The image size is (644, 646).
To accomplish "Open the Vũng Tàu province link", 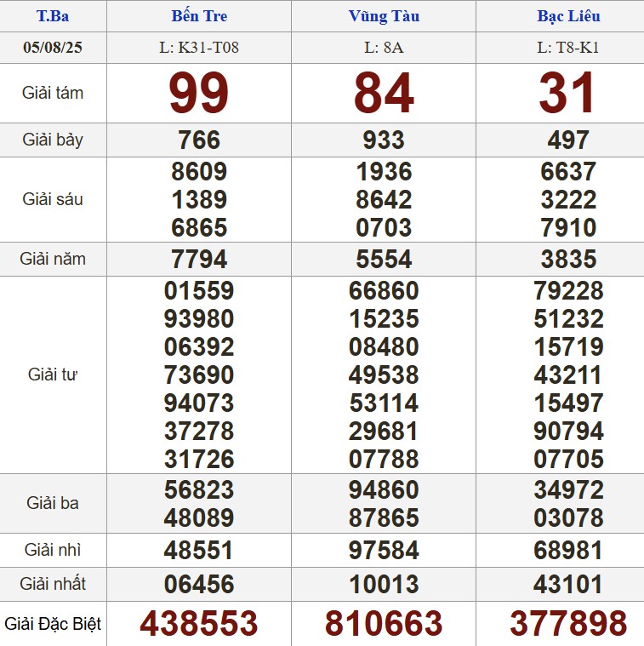I will coord(384,16).
